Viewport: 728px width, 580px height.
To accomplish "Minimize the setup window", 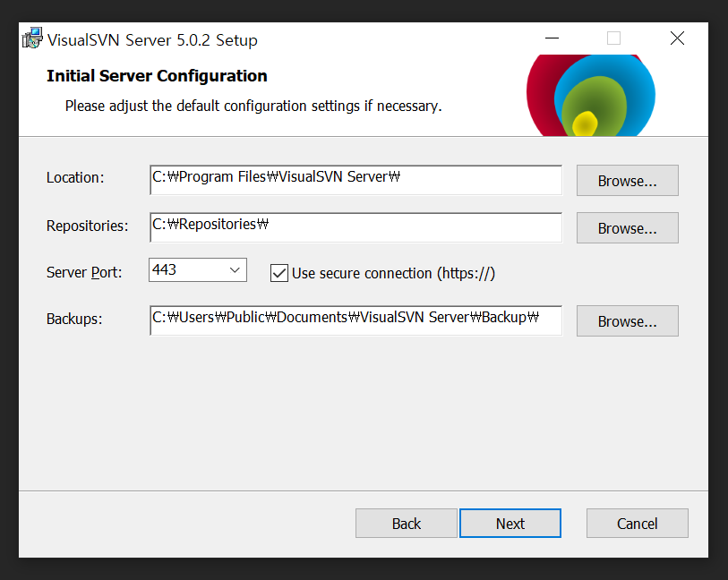I will 552,38.
